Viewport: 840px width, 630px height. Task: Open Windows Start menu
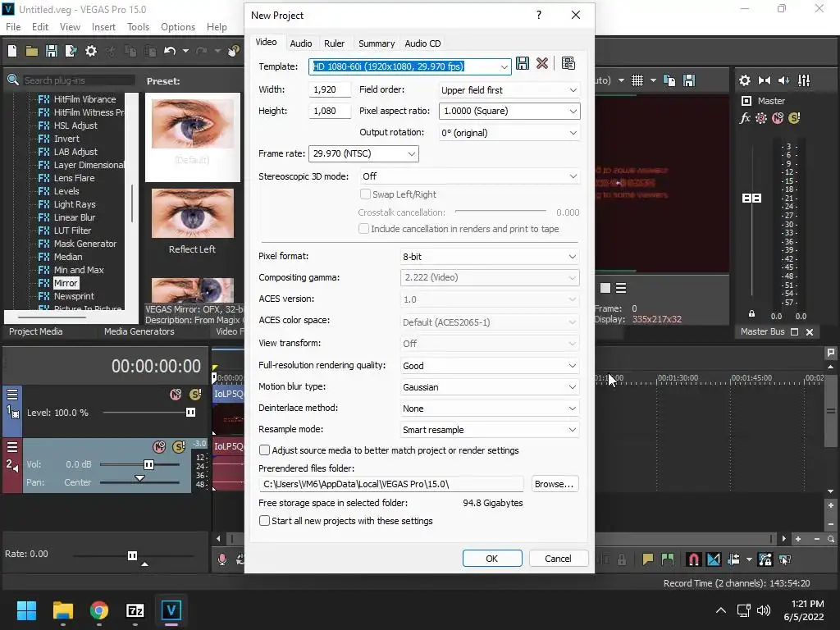[26, 610]
